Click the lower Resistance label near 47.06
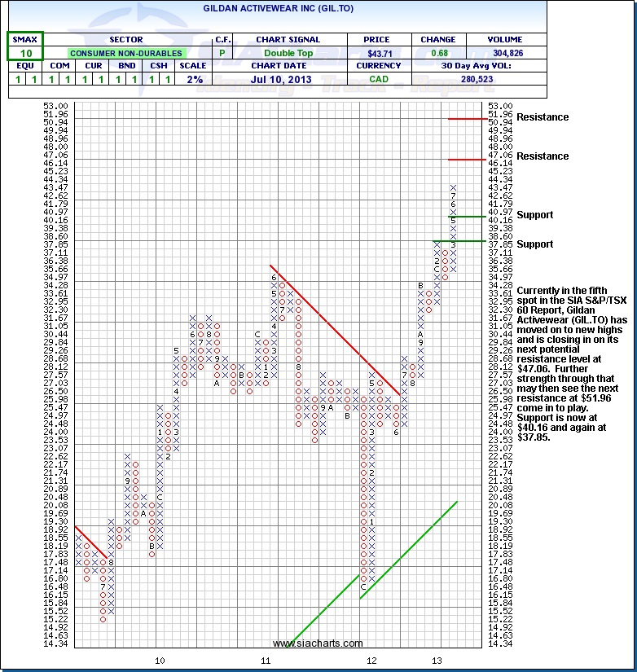This screenshot has height=672, width=637. pos(543,156)
